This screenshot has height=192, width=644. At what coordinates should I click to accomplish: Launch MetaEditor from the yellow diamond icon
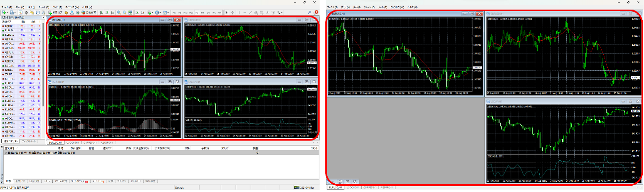coord(66,12)
